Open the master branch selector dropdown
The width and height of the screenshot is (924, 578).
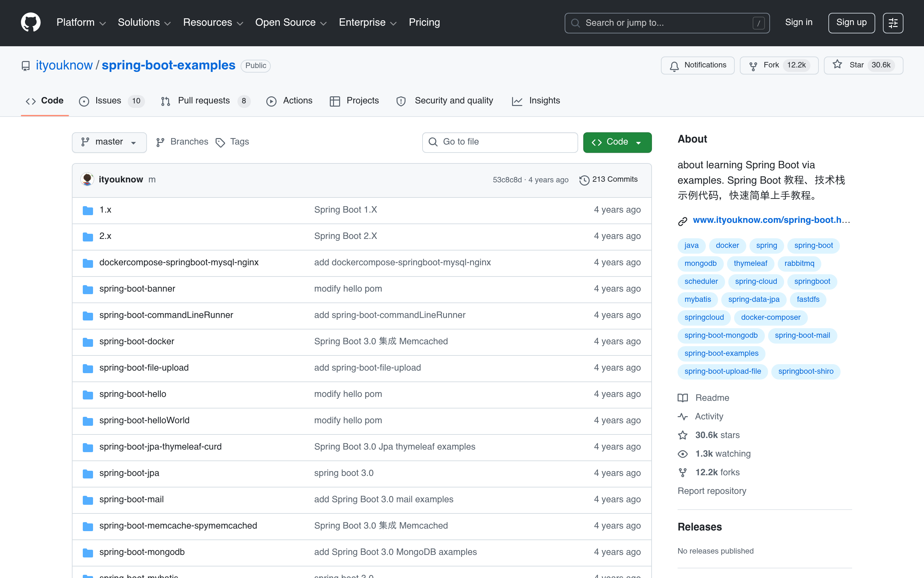point(109,142)
